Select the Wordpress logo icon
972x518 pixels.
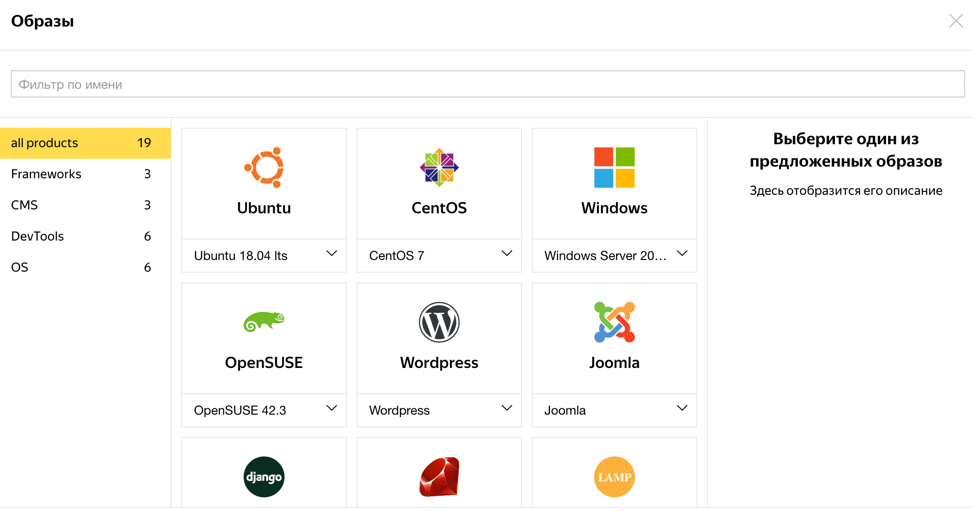(439, 322)
